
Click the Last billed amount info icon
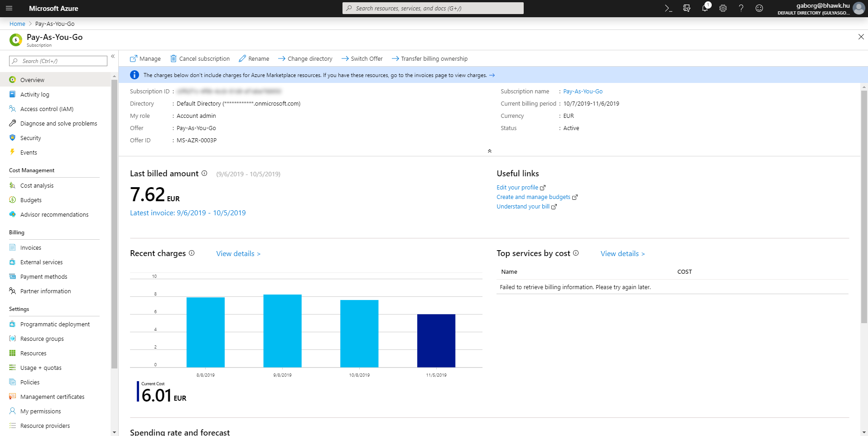204,173
